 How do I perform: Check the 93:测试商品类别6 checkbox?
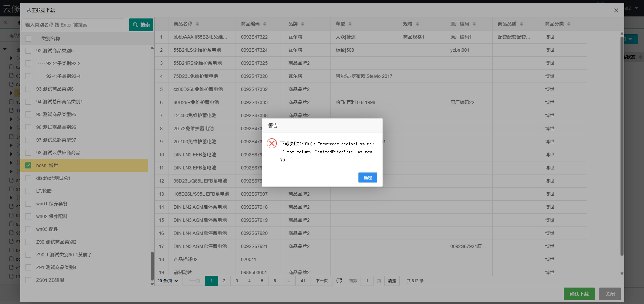[28, 89]
